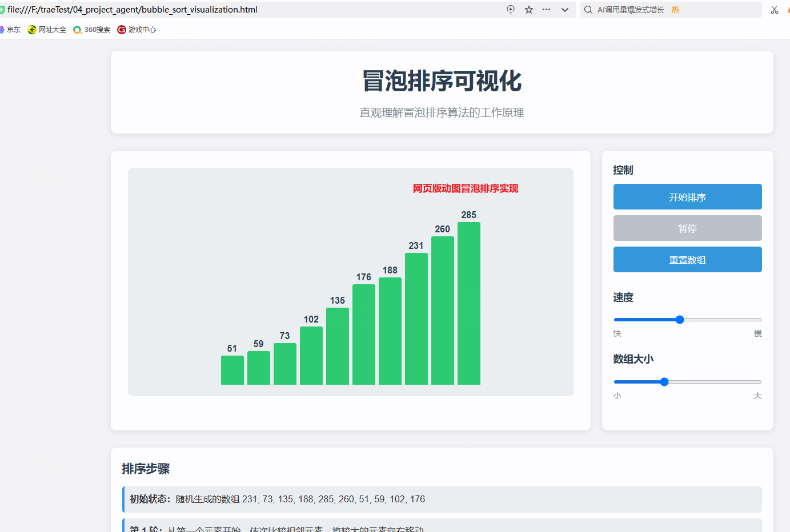Click the 第 1 轮 step row

pyautogui.click(x=442, y=526)
